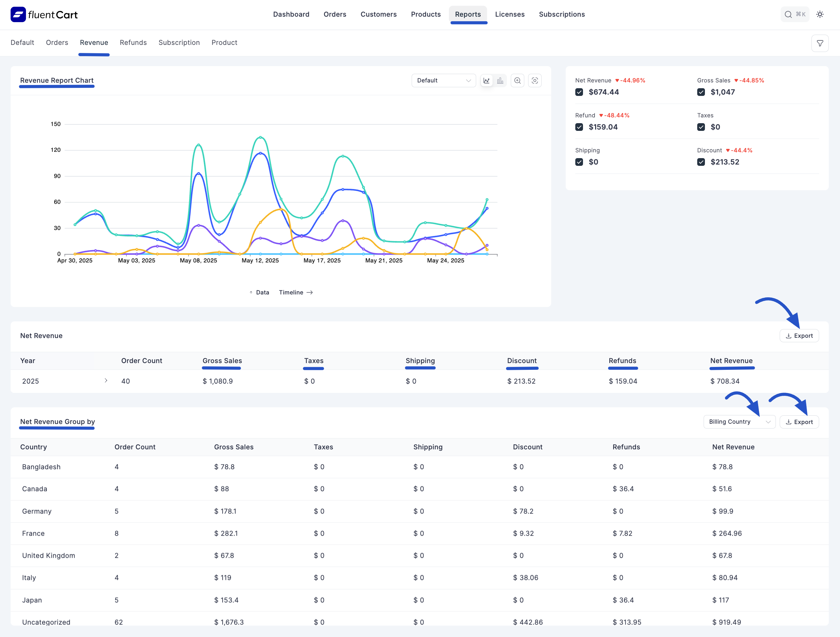The height and width of the screenshot is (637, 840).
Task: Open the Subscriptions menu item
Action: pos(561,14)
